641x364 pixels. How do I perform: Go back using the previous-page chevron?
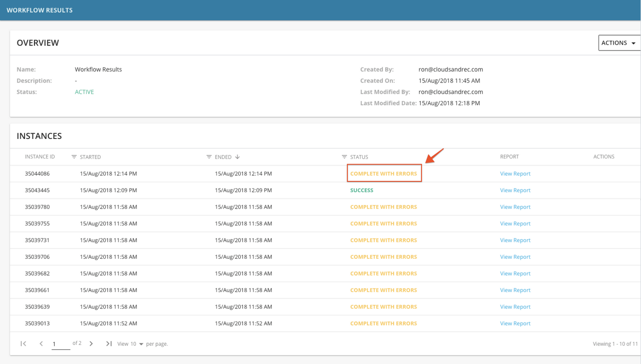click(41, 343)
